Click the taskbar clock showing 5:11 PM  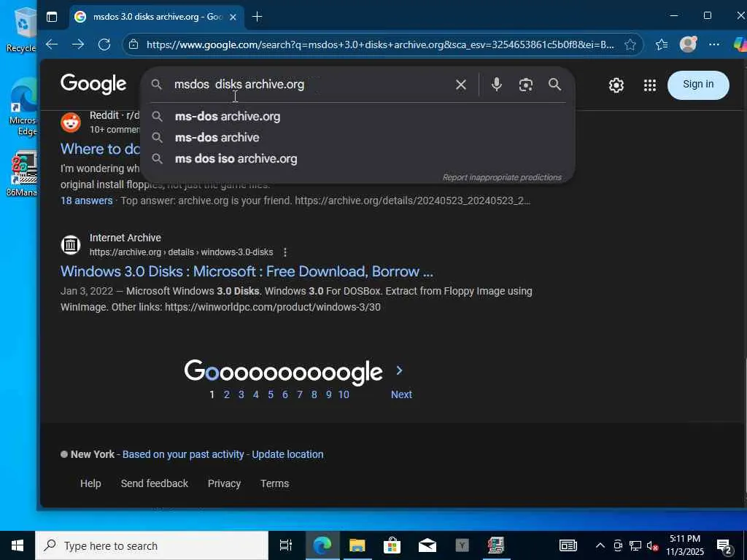coord(684,545)
